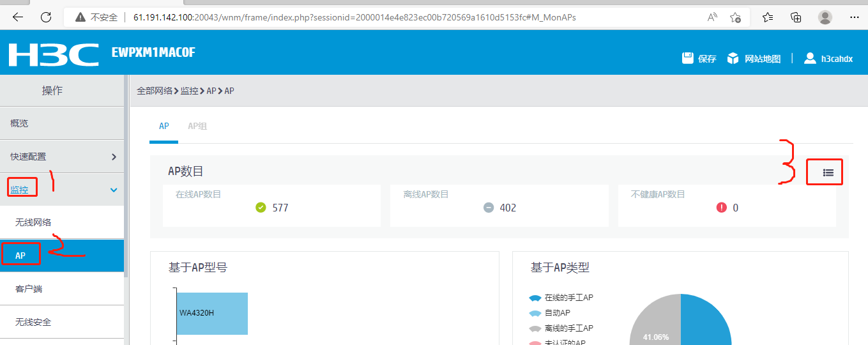Image resolution: width=868 pixels, height=345 pixels.
Task: Open browser settings ellipsis menu
Action: coord(854,17)
